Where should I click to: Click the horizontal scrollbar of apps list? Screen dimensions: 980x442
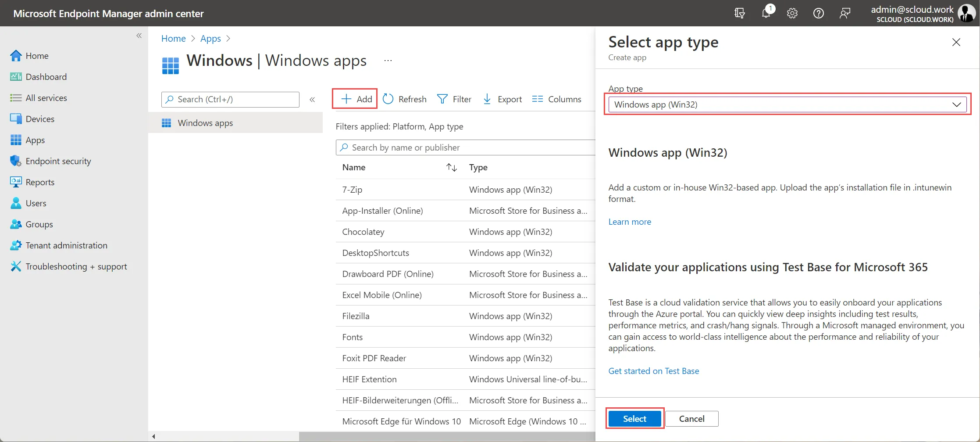pyautogui.click(x=447, y=436)
